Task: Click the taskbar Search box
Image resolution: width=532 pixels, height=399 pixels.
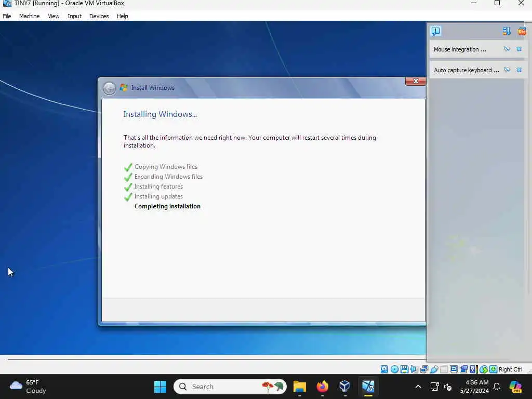Action: coord(230,387)
